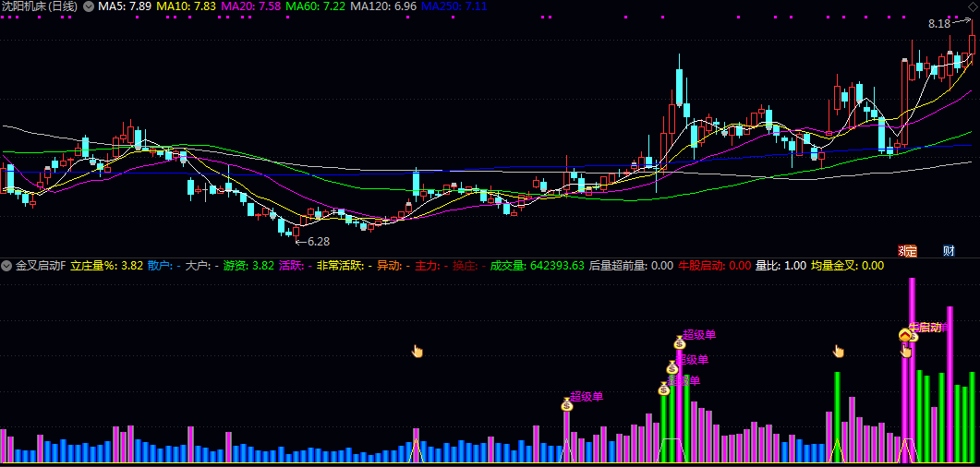Click the hand pointer above the lone green bar
This screenshot has height=467, width=980.
(839, 352)
